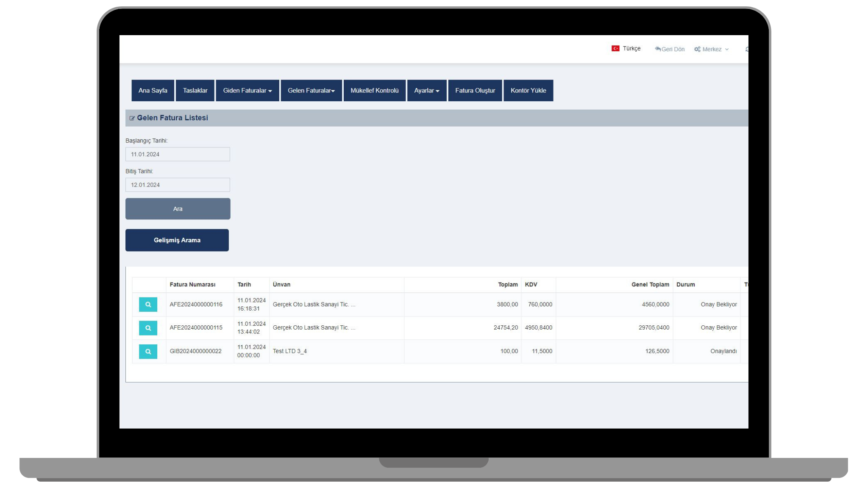This screenshot has height=488, width=868.
Task: Click the Geri Dön back arrow link
Action: (670, 49)
